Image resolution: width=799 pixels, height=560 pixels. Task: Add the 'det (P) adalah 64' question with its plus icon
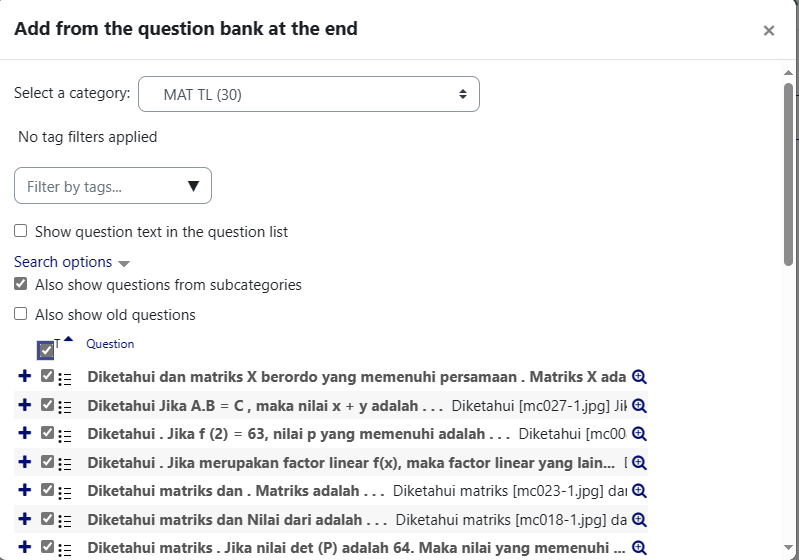(x=24, y=547)
